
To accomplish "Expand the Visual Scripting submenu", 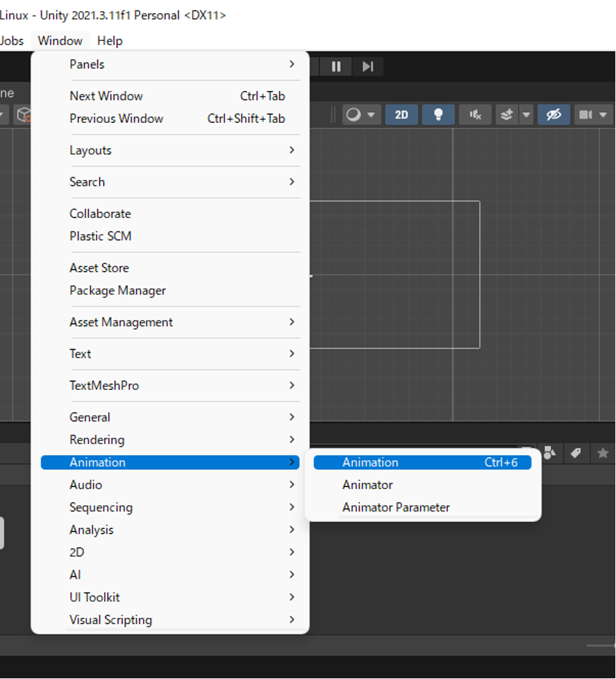I will 170,620.
